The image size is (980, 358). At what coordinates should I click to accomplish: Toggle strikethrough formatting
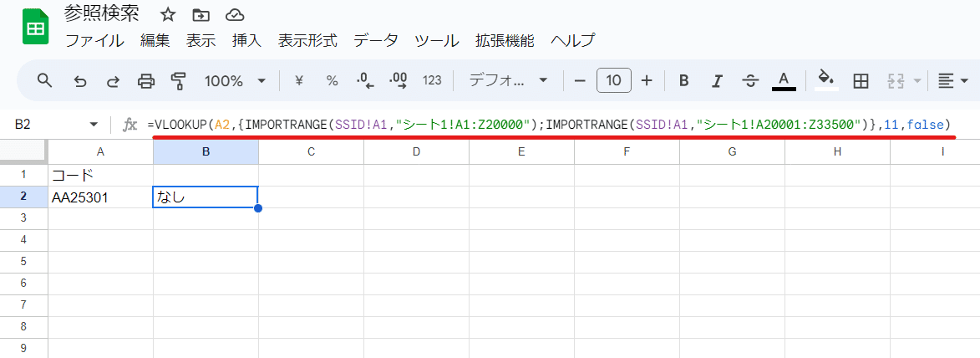(750, 80)
